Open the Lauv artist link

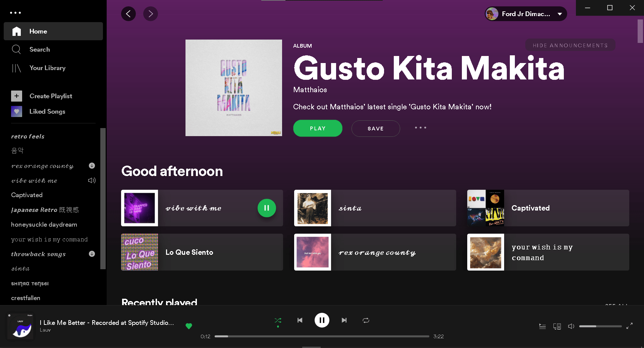pos(45,330)
